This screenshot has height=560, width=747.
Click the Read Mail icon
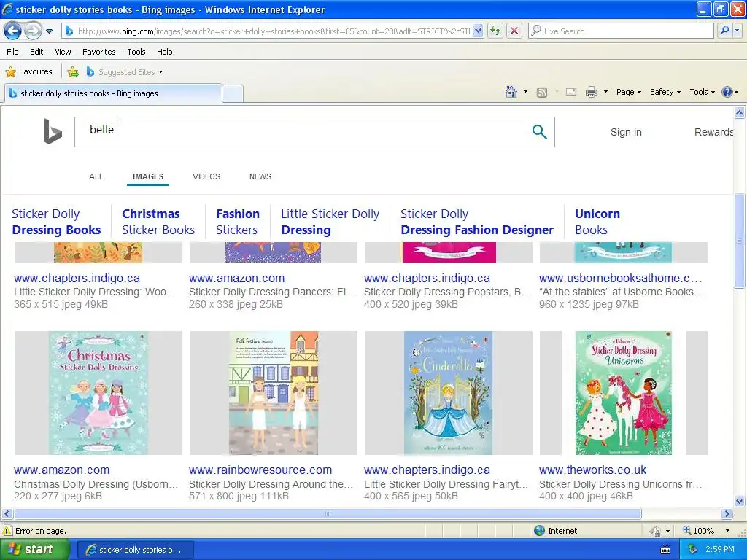(x=571, y=92)
